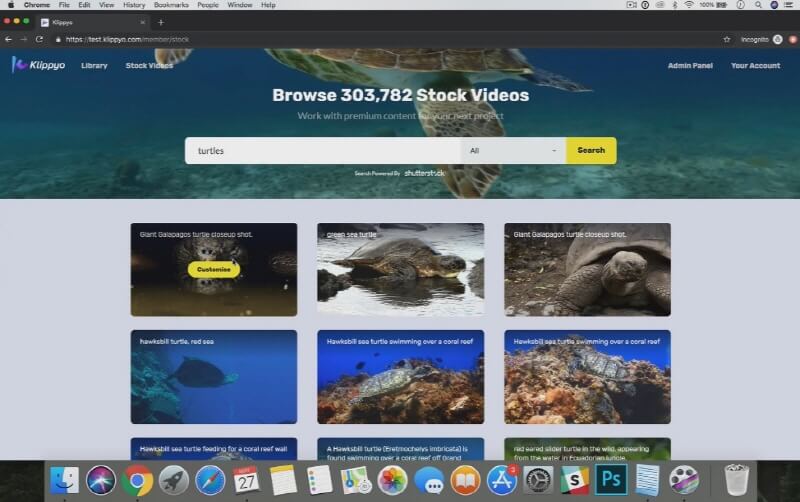Open Slack icon in the dock

pyautogui.click(x=574, y=480)
